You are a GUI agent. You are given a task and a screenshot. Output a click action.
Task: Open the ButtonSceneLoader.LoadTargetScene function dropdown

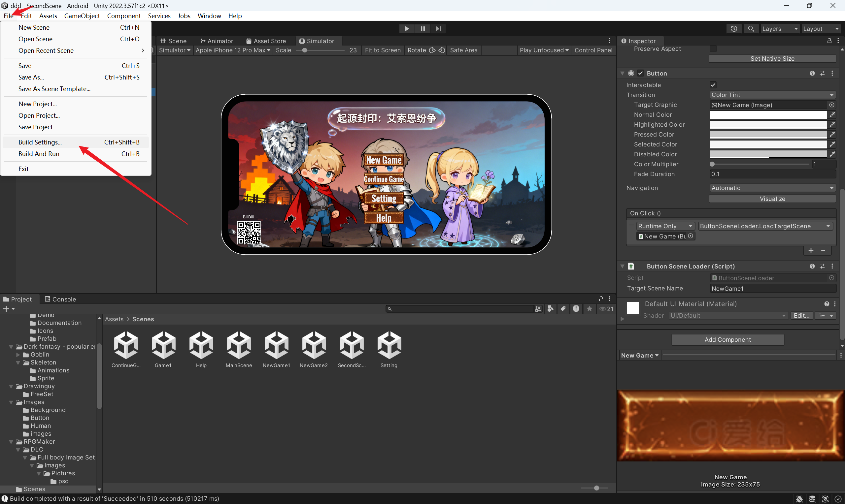pos(765,226)
